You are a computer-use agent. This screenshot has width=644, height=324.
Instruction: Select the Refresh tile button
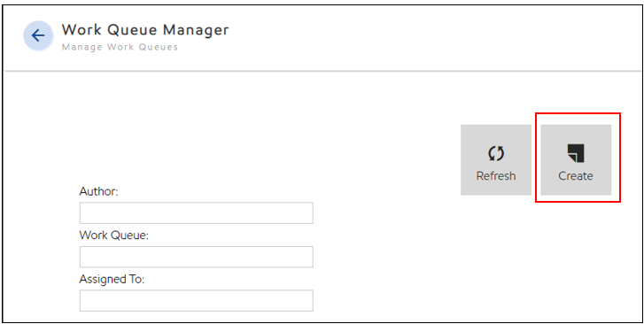496,159
